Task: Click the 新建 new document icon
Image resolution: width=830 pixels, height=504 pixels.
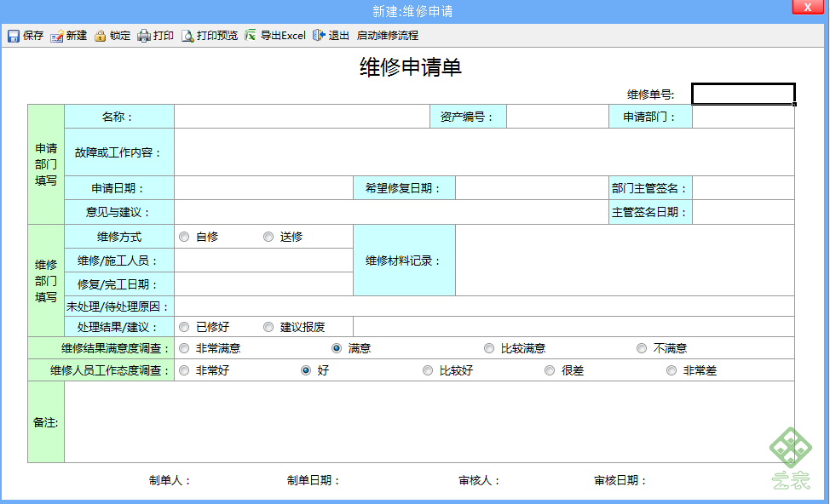Action: (56, 36)
